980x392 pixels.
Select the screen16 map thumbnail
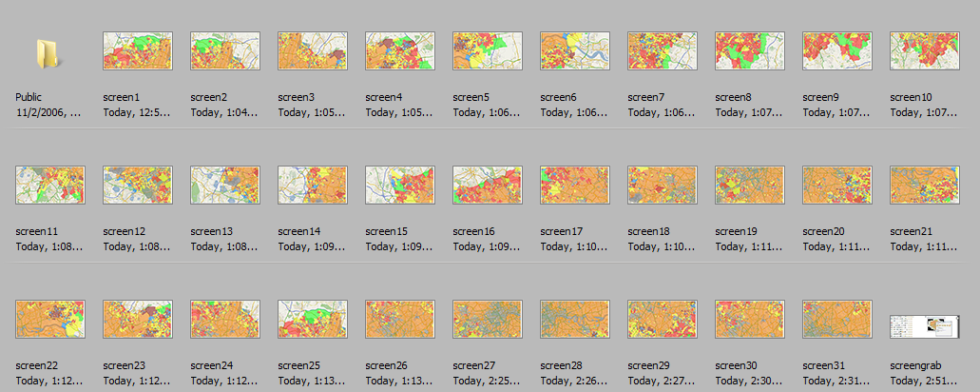[488, 186]
